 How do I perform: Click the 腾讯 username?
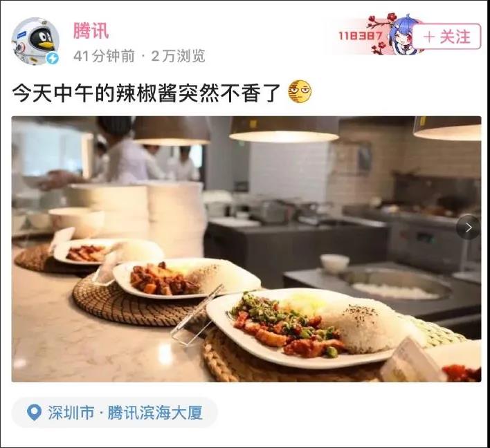pos(91,31)
